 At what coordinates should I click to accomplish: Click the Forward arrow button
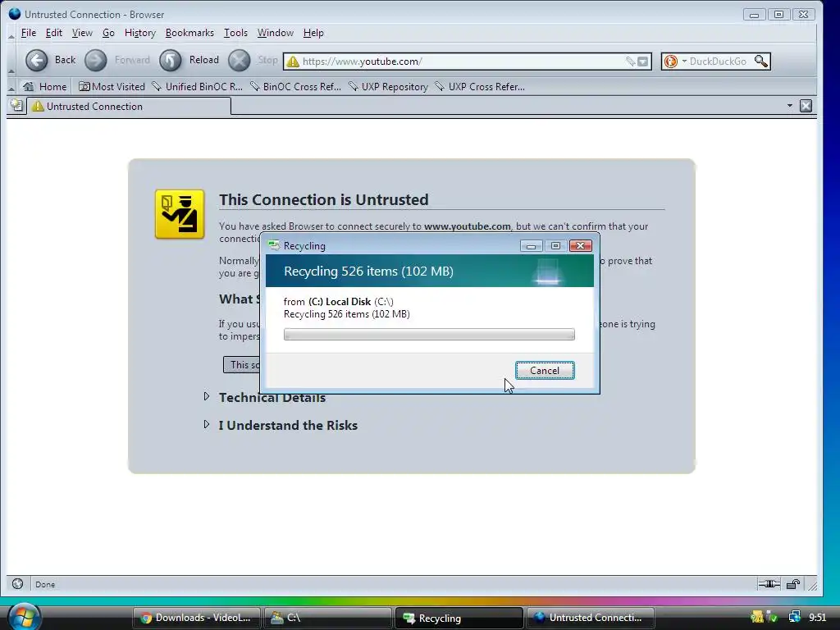pos(96,61)
